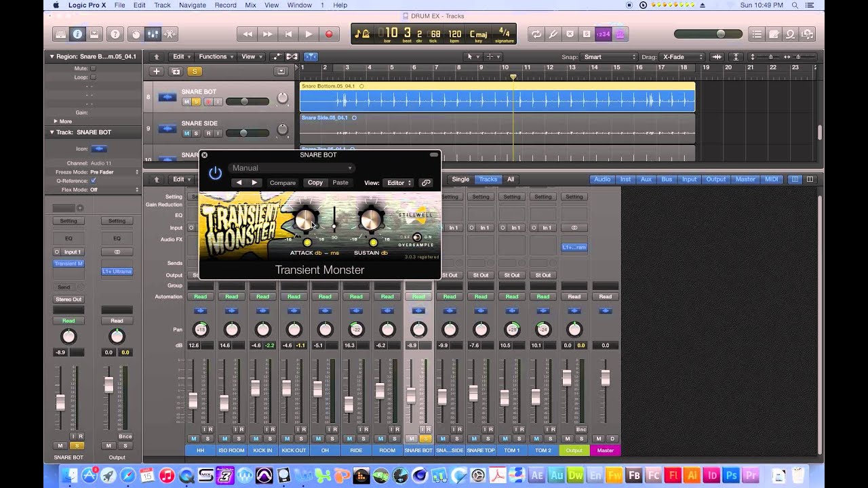868x488 pixels.
Task: Adjust SNARE BOT track volume slider
Action: pyautogui.click(x=247, y=102)
